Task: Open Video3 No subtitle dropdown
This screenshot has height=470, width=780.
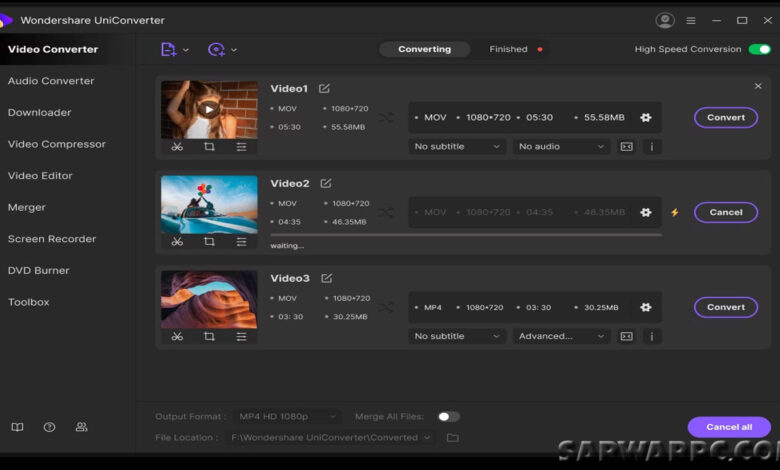Action: (x=457, y=336)
